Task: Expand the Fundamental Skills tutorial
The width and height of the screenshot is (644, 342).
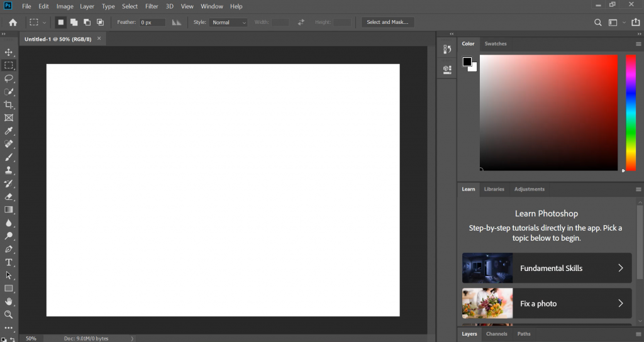Action: [547, 268]
